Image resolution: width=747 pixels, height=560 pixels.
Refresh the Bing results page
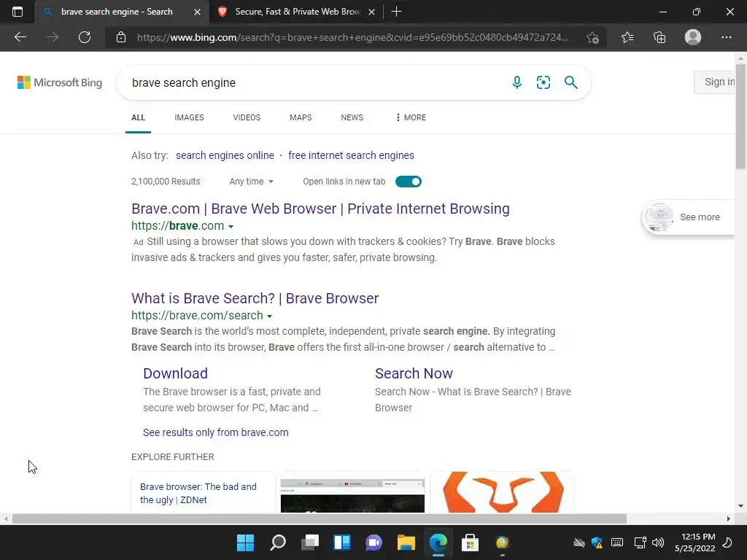coord(85,37)
